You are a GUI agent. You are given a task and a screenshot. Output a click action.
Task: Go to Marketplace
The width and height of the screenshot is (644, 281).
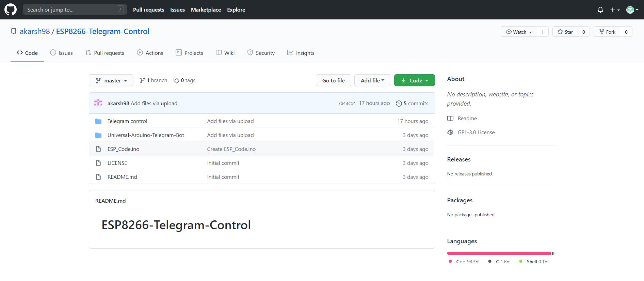(206, 10)
